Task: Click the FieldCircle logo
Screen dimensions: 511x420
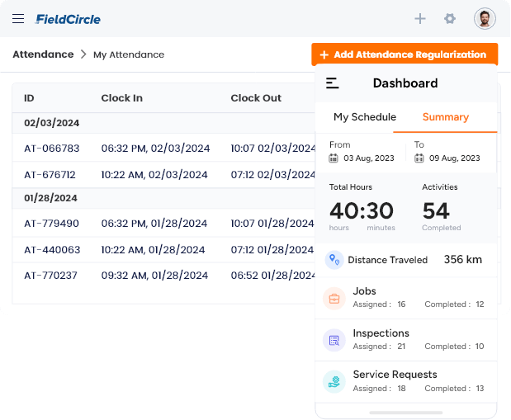Action: pos(68,19)
